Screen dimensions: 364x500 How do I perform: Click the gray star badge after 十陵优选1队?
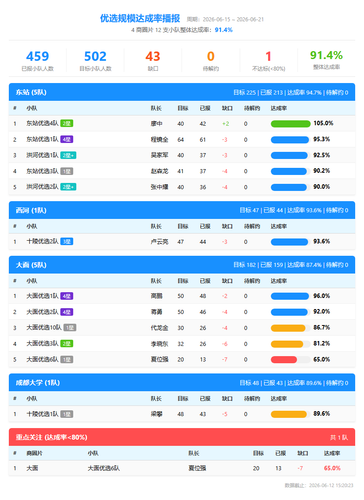click(x=67, y=414)
